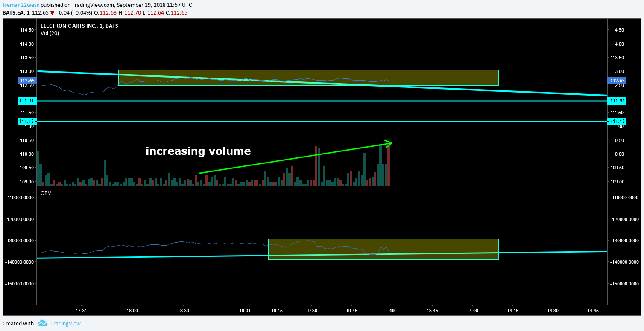
Task: Click the 19:15 time axis label
Action: tap(277, 310)
